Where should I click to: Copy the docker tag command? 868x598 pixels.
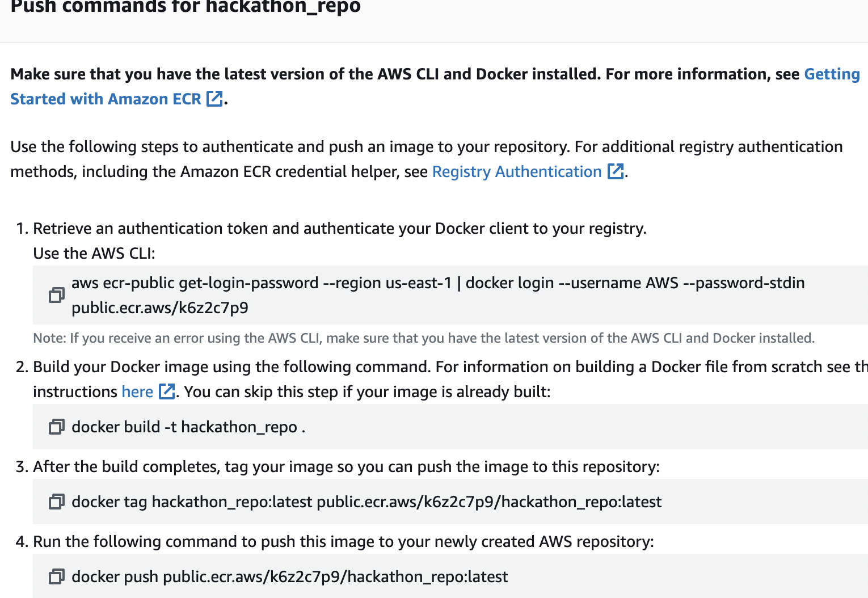click(56, 502)
